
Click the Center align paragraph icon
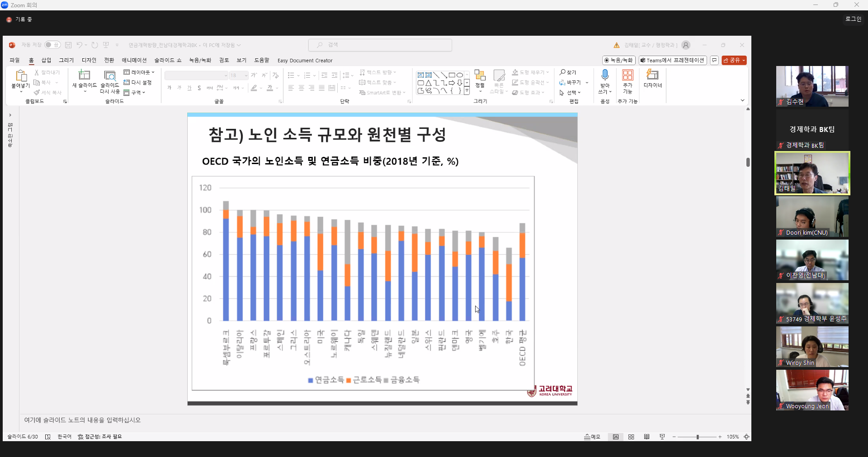[x=301, y=88]
